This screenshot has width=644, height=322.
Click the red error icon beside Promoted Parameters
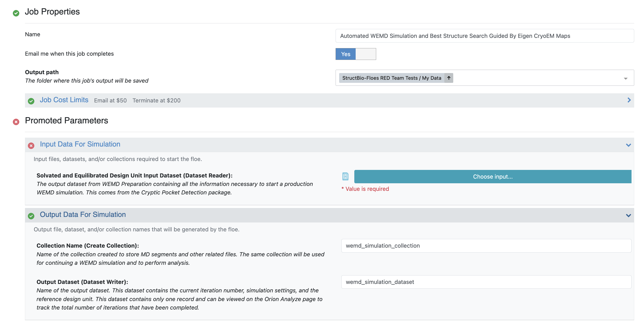(x=16, y=122)
